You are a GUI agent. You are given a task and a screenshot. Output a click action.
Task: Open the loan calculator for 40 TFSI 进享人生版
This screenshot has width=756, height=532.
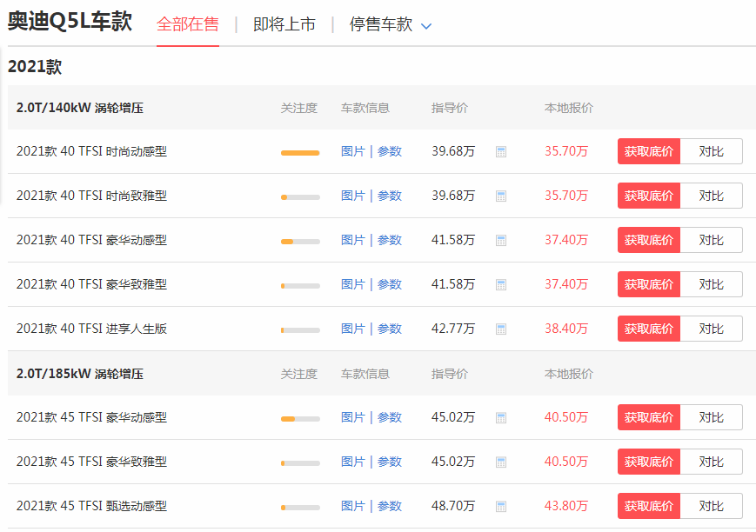pos(501,328)
